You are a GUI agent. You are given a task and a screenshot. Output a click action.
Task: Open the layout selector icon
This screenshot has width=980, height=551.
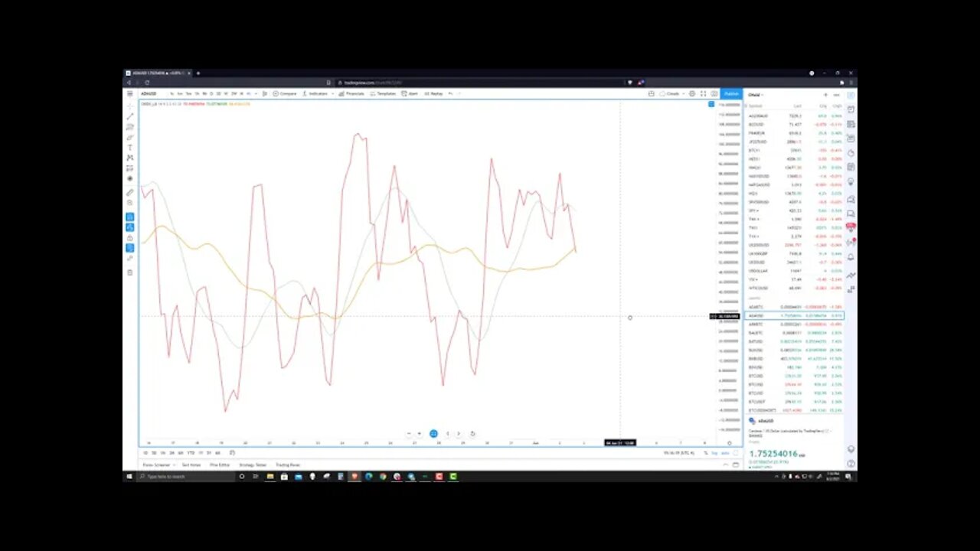pos(652,93)
